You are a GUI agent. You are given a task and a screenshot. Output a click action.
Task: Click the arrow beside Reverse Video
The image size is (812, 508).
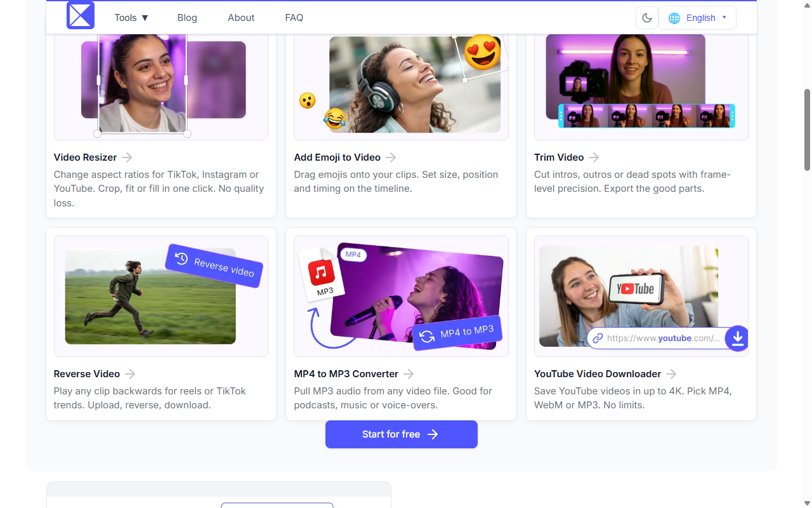[x=130, y=374]
